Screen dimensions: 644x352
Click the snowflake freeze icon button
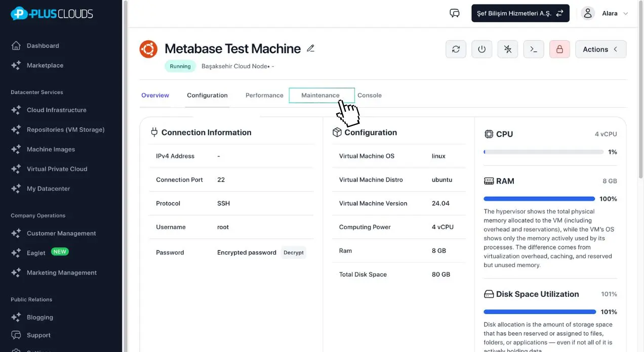507,49
